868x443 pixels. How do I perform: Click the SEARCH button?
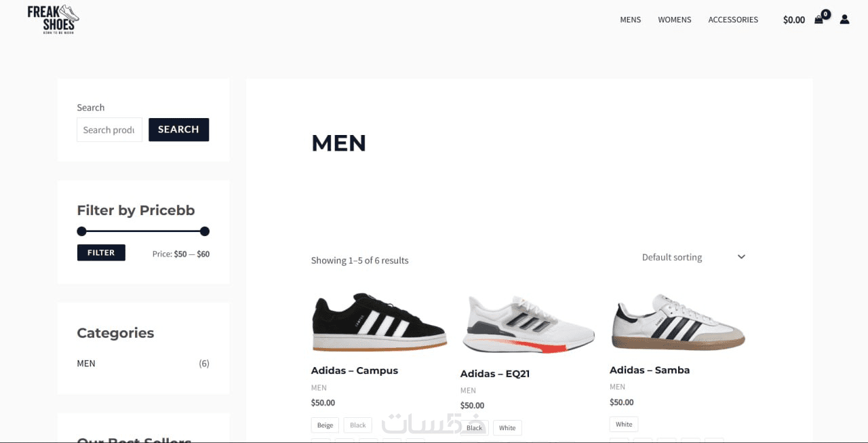tap(178, 130)
